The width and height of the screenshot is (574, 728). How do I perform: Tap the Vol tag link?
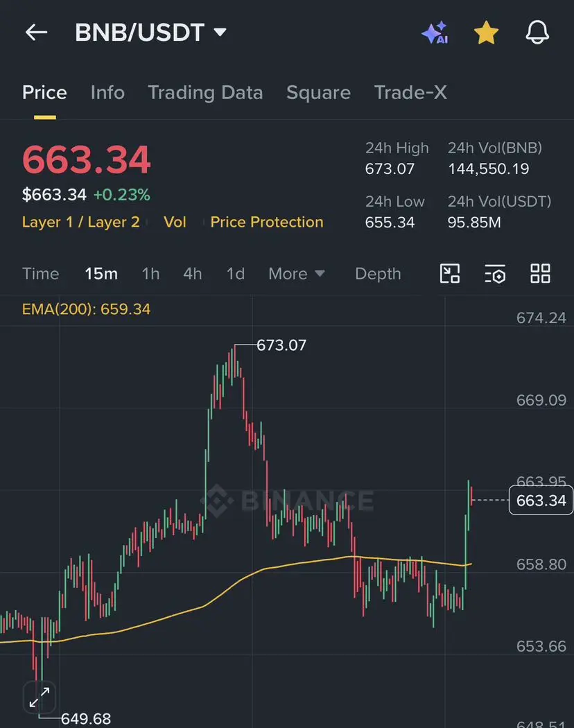pos(175,222)
